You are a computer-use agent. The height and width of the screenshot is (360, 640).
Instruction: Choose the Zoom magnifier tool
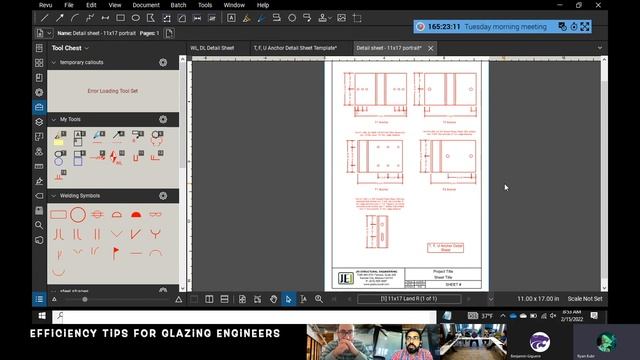[319, 299]
